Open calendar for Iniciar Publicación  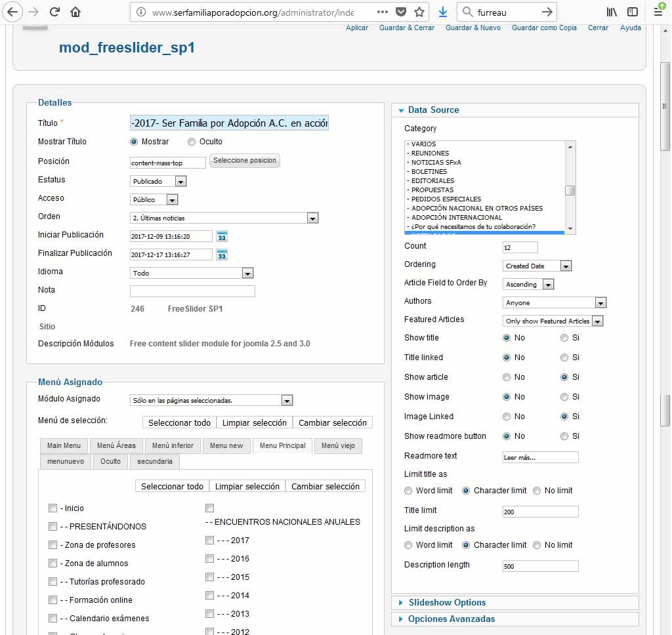click(x=222, y=237)
